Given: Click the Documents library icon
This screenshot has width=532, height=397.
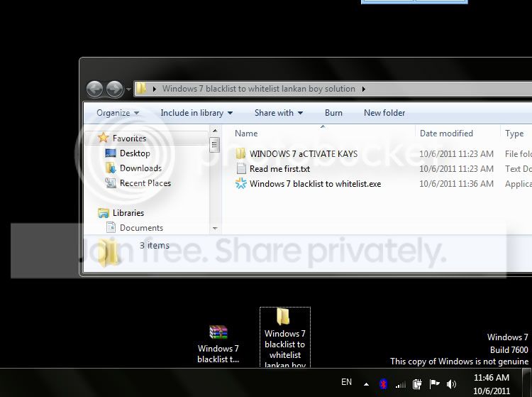Looking at the screenshot, I should 111,227.
